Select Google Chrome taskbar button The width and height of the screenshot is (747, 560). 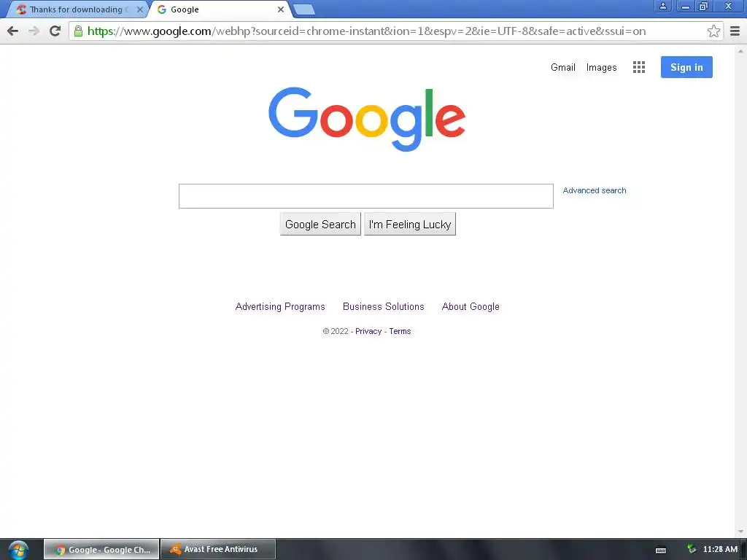pyautogui.click(x=101, y=550)
